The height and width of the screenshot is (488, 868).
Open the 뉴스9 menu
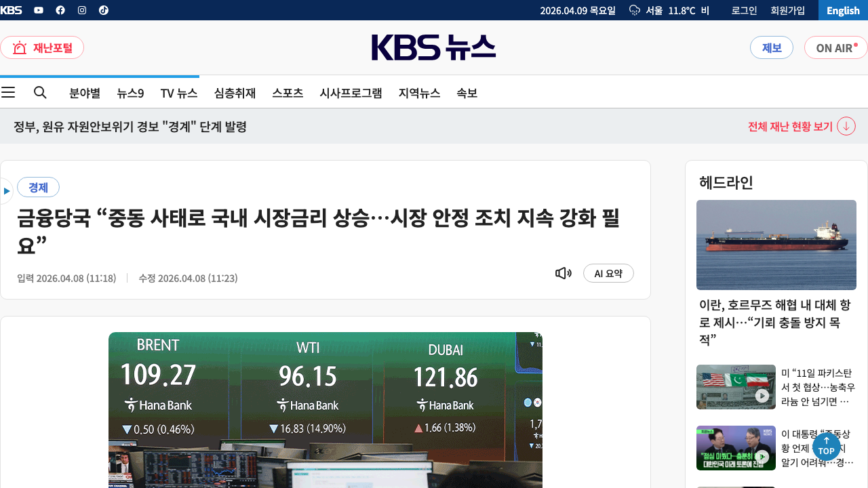(130, 93)
